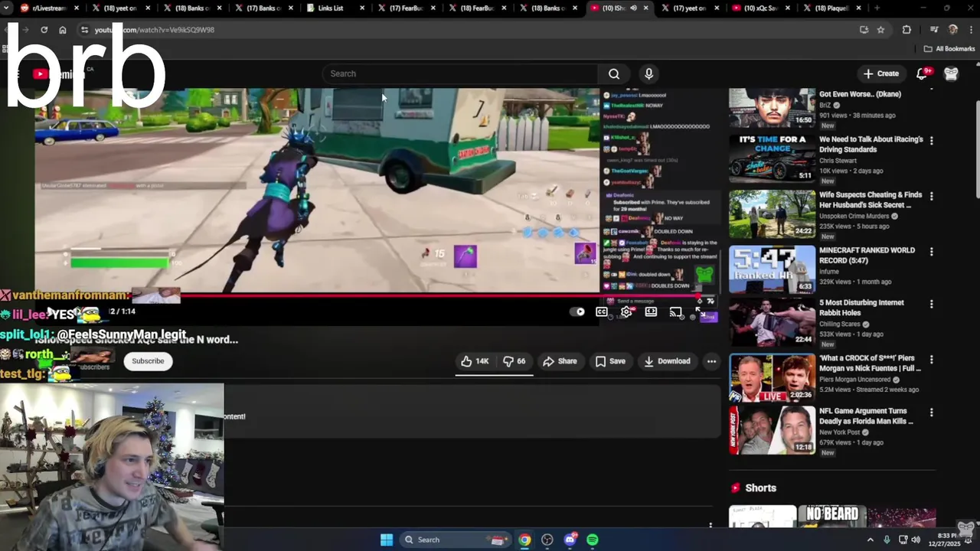Open more actions ellipsis beside Download
The width and height of the screenshot is (980, 551).
711,361
